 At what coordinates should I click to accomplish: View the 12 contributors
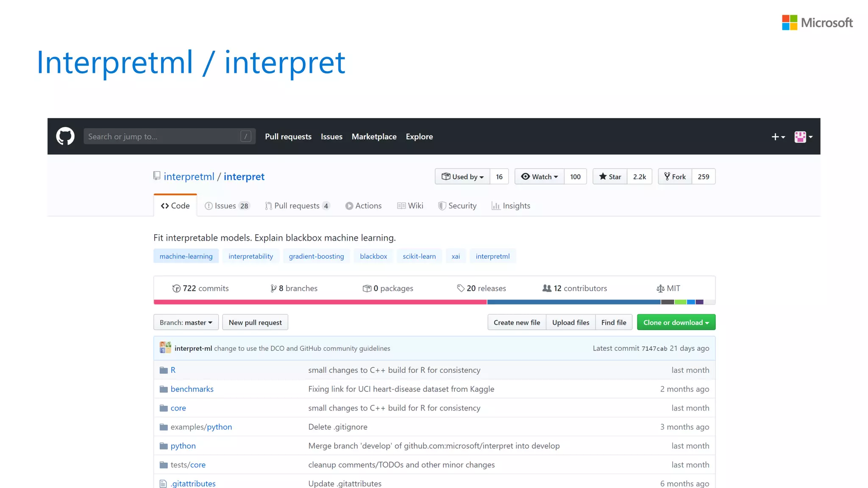pyautogui.click(x=575, y=288)
